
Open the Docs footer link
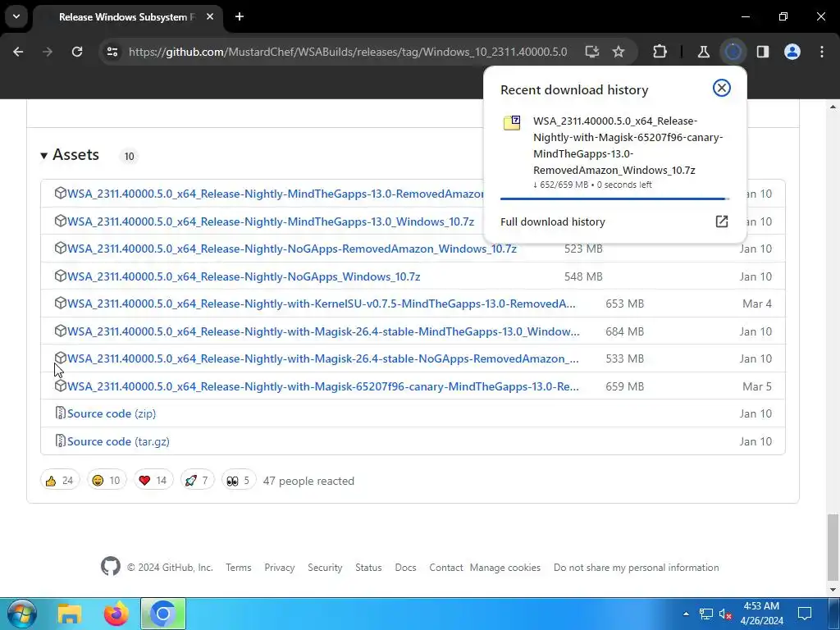pyautogui.click(x=405, y=568)
